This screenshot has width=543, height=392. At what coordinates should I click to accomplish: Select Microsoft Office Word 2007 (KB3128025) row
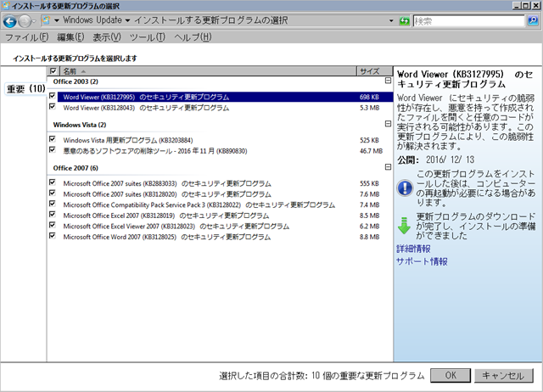pos(225,238)
